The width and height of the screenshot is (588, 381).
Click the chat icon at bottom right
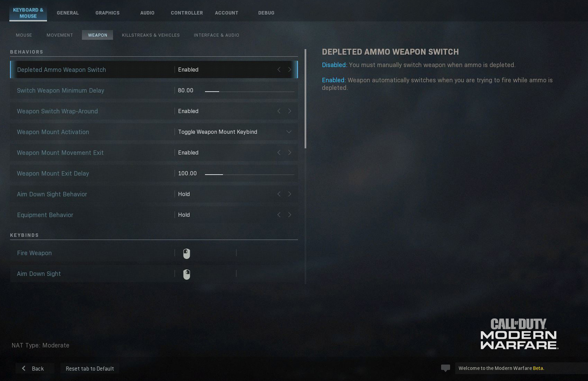click(445, 367)
